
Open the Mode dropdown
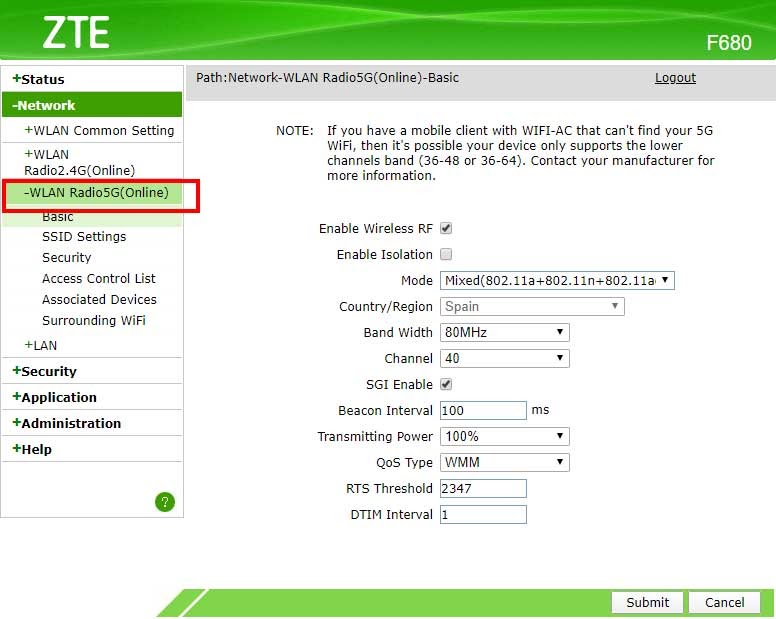(557, 281)
